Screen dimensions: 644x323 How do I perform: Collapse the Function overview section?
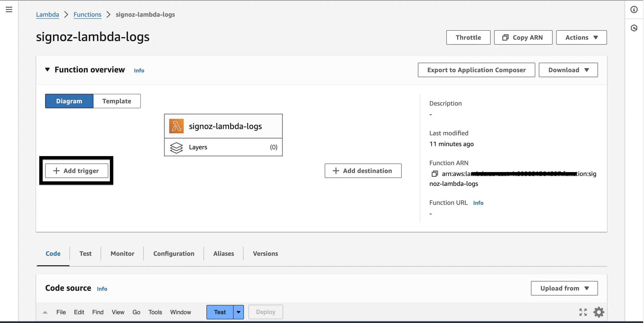tap(47, 69)
